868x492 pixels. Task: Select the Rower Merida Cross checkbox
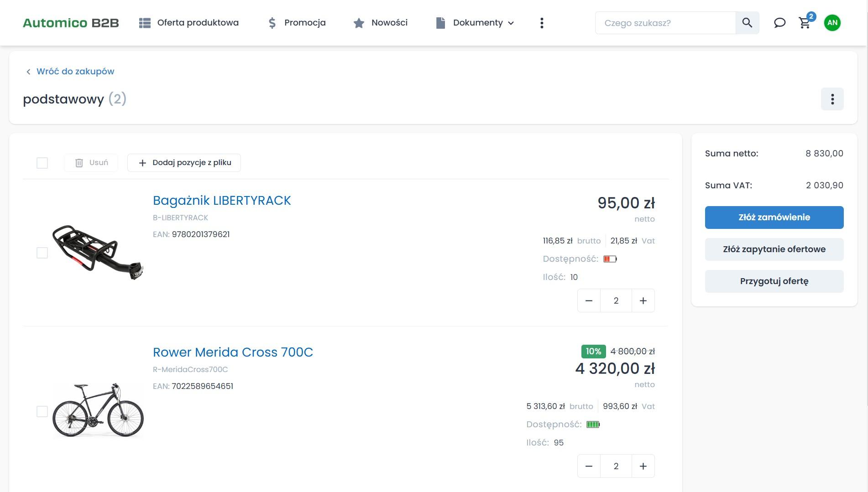(x=42, y=411)
